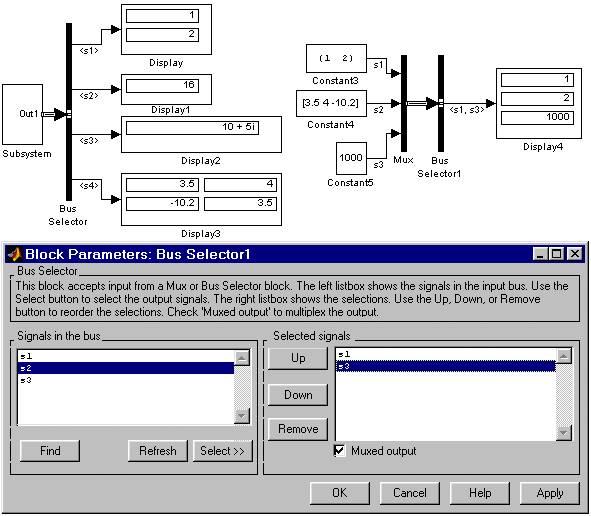Image resolution: width=591 pixels, height=516 pixels.
Task: Select the Bus Selector block bar
Action: click(69, 112)
